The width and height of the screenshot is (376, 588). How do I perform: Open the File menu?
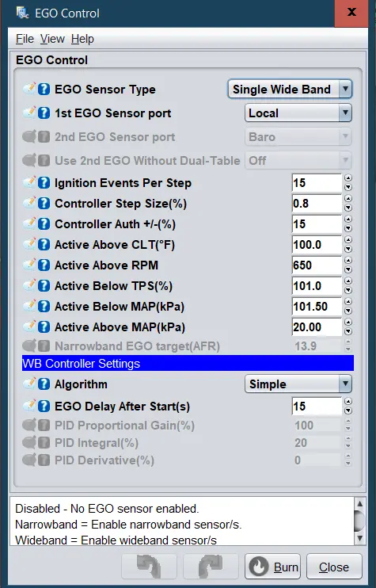[25, 39]
